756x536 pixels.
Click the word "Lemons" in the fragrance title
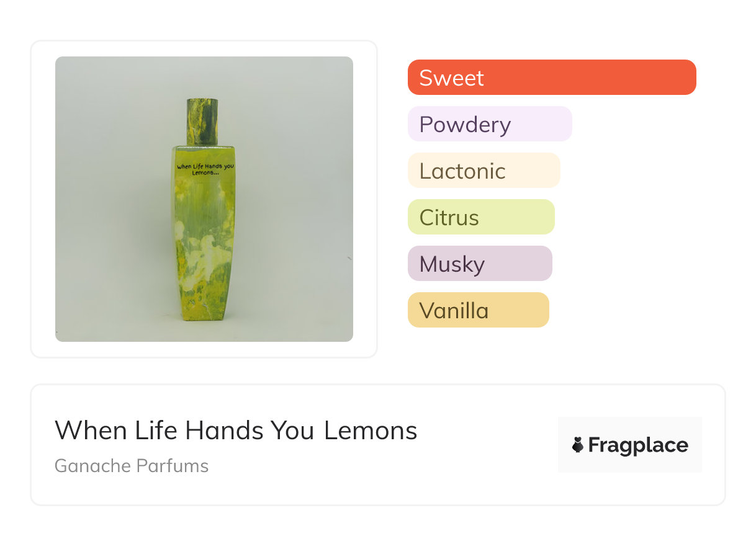(x=371, y=431)
